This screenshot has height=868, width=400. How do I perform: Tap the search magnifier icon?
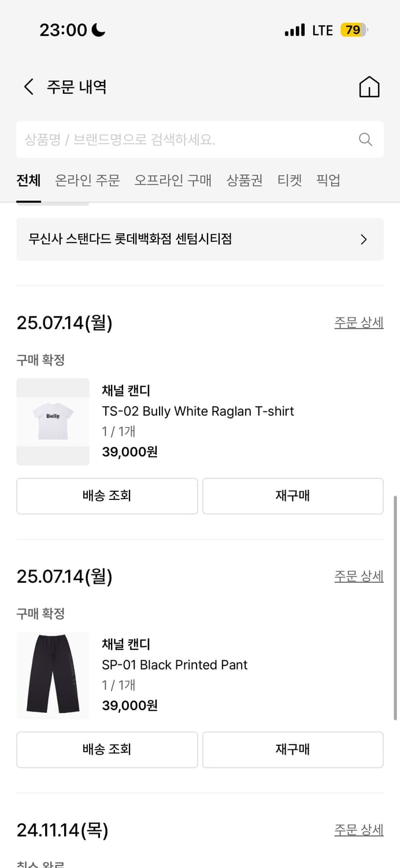pyautogui.click(x=365, y=139)
